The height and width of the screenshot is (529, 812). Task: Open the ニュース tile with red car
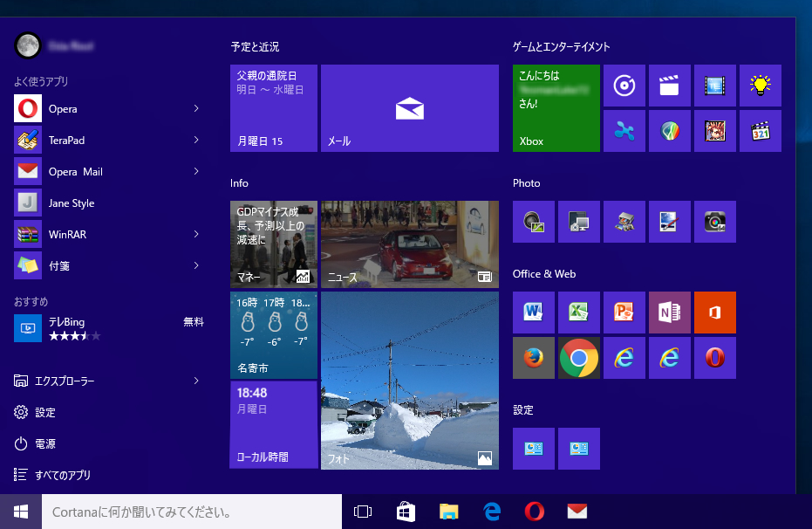[410, 244]
